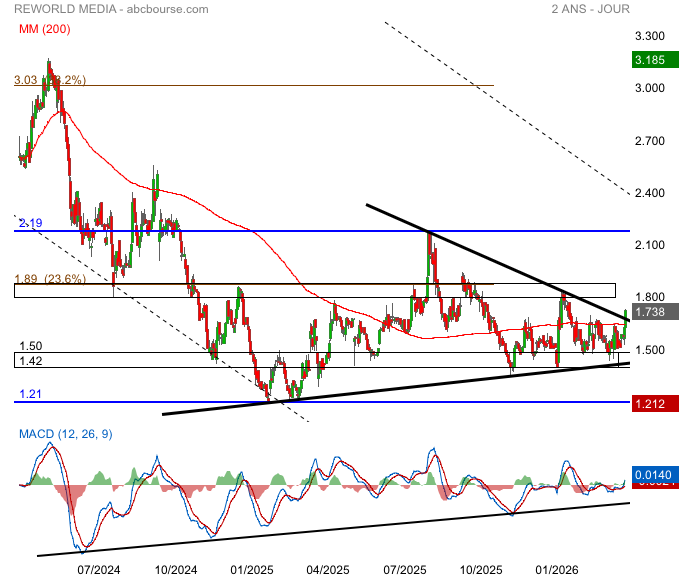This screenshot has height=580, width=679.
Task: Click the 1.500 price axis value
Action: click(x=650, y=350)
